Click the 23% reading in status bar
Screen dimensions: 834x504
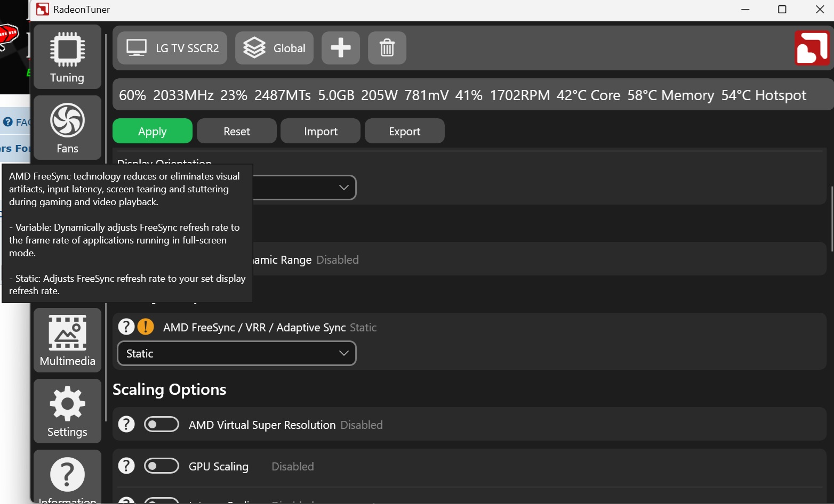pos(234,95)
